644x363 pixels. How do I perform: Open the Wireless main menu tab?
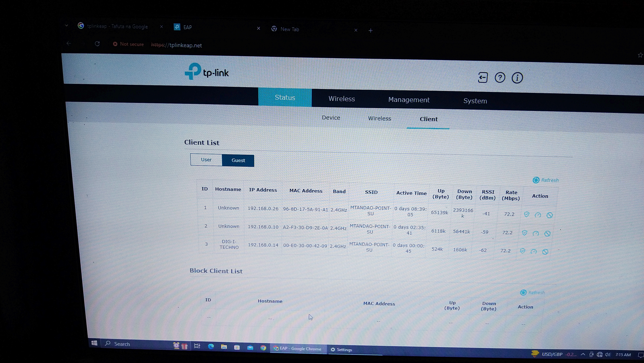pyautogui.click(x=341, y=99)
